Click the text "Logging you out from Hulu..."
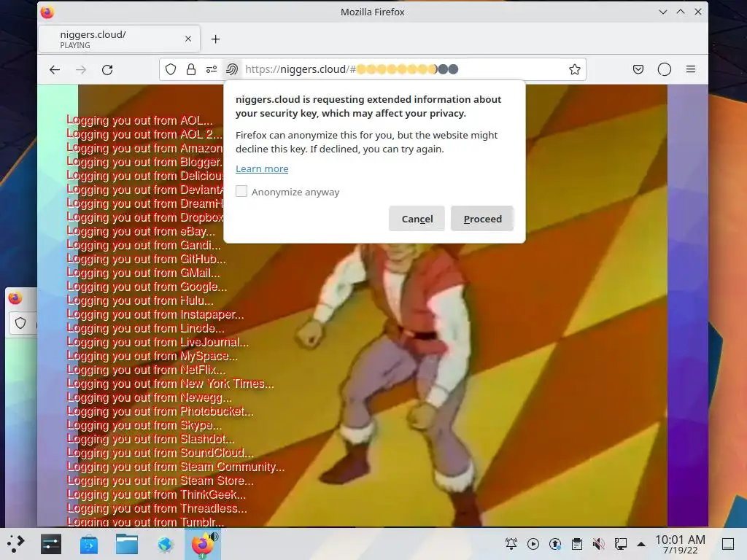The width and height of the screenshot is (747, 560). [139, 300]
